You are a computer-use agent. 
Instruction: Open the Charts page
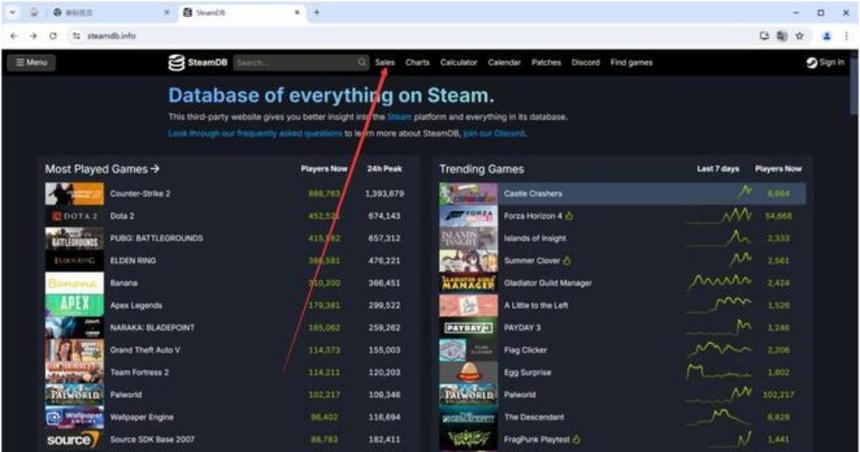[417, 63]
